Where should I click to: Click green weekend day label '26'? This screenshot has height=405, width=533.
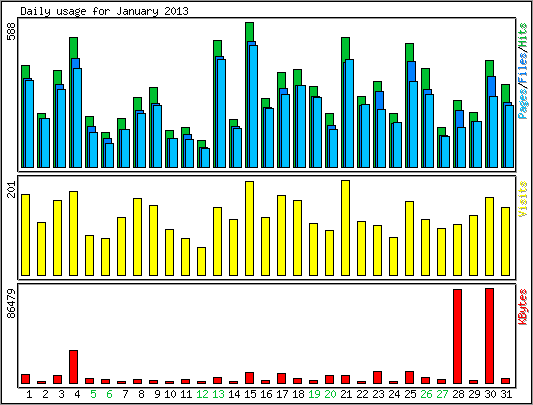(x=426, y=394)
